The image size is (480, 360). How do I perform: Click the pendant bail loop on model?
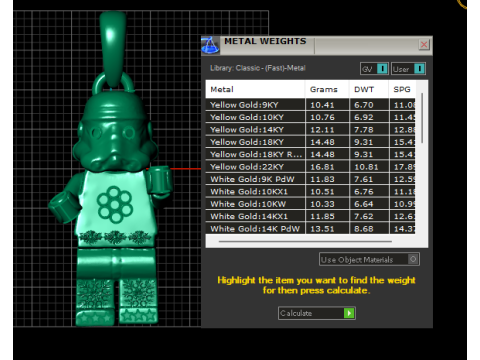click(113, 50)
